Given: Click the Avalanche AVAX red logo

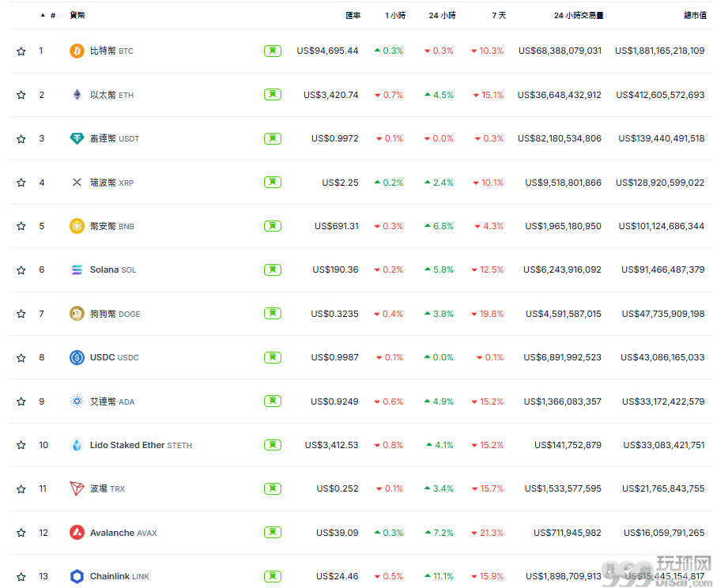Looking at the screenshot, I should click(x=77, y=533).
